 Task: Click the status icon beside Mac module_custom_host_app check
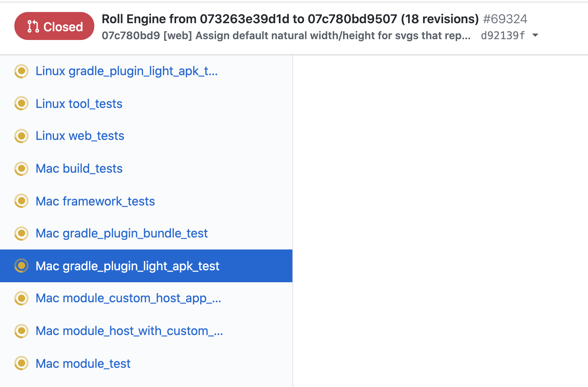tap(21, 298)
